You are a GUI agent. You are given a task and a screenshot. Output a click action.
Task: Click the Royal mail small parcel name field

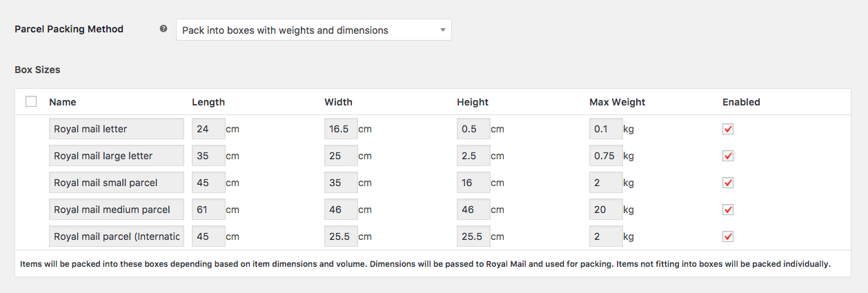point(117,183)
